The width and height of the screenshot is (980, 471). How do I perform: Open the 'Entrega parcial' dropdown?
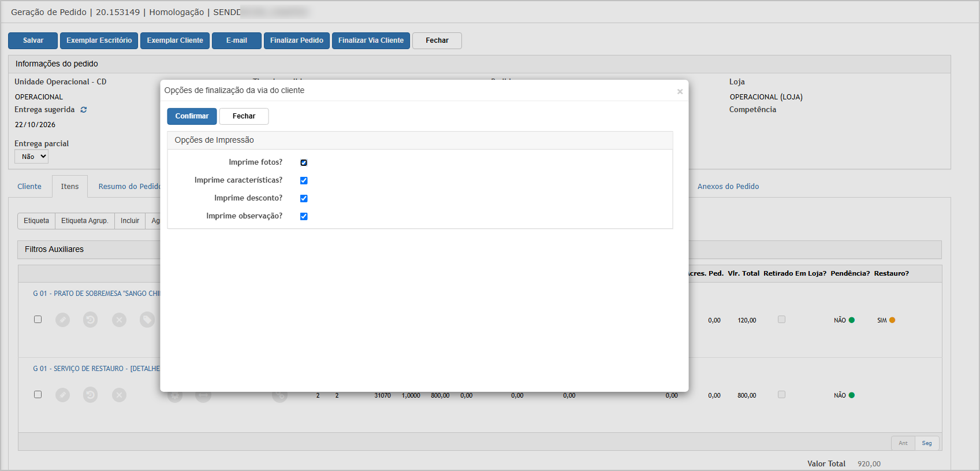pyautogui.click(x=31, y=157)
